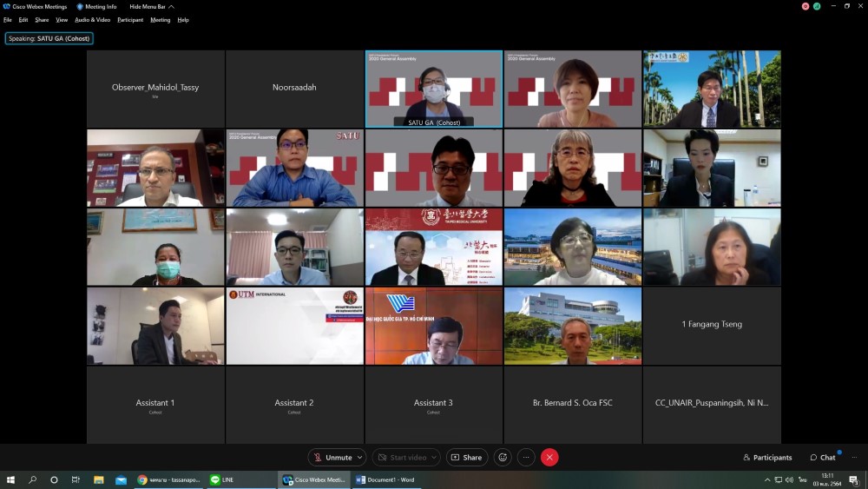Expand the video options arrow next to Start video
The height and width of the screenshot is (489, 868).
click(433, 458)
